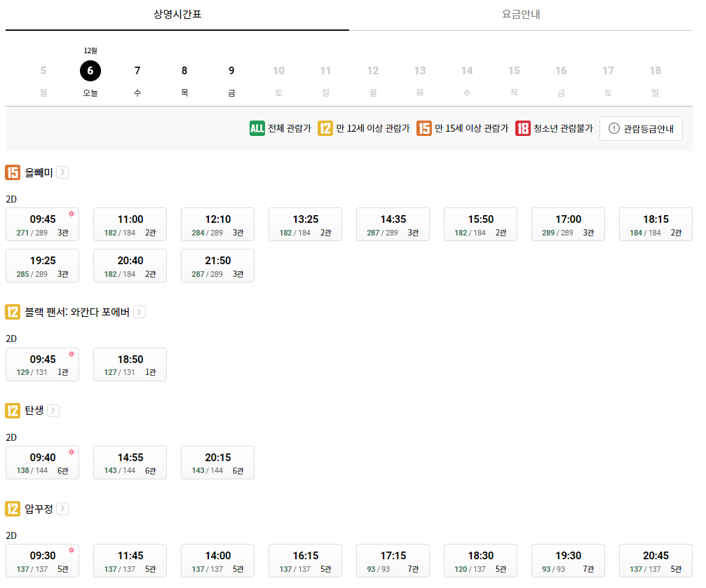Expand 올빼미 movie details chevron
This screenshot has height=588, width=706.
coord(62,172)
